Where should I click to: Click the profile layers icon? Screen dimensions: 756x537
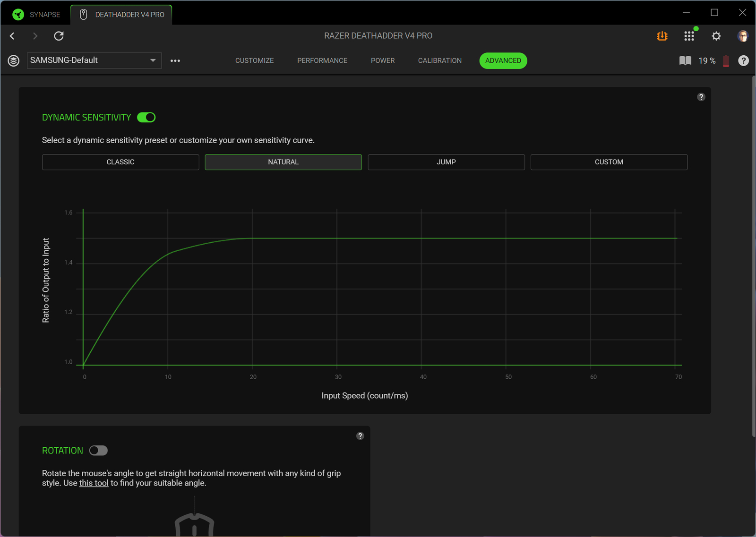14,60
